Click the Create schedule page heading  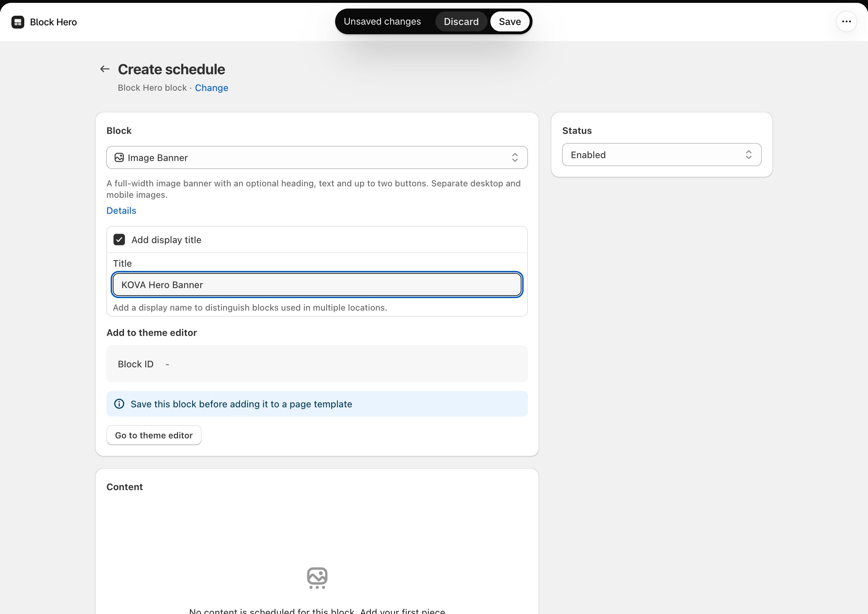click(171, 69)
